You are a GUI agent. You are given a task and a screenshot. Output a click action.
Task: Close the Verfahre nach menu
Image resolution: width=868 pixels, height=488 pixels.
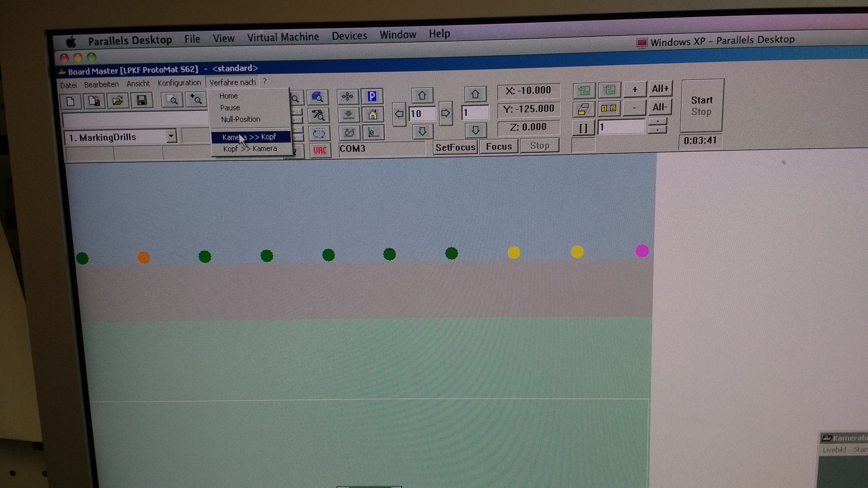point(232,82)
